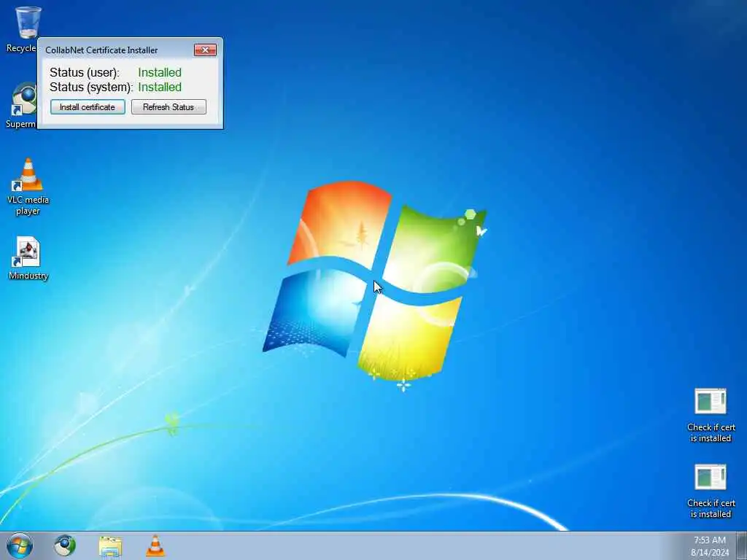747x560 pixels.
Task: Launch VLC from the taskbar
Action: click(x=155, y=546)
